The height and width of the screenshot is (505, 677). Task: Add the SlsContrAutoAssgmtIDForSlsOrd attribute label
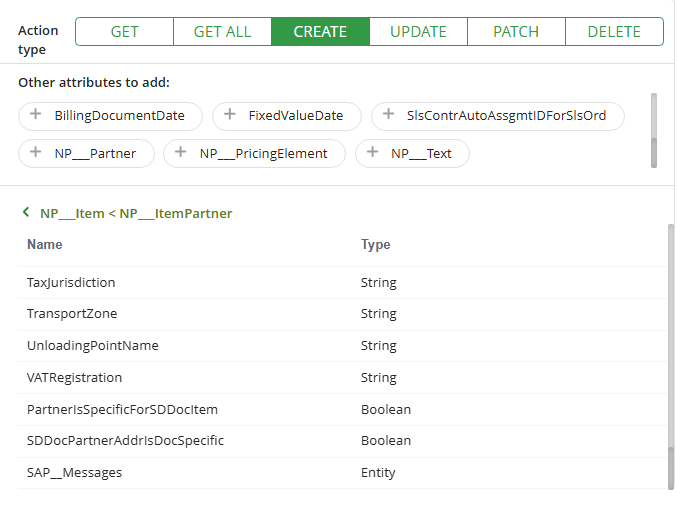[x=506, y=116]
